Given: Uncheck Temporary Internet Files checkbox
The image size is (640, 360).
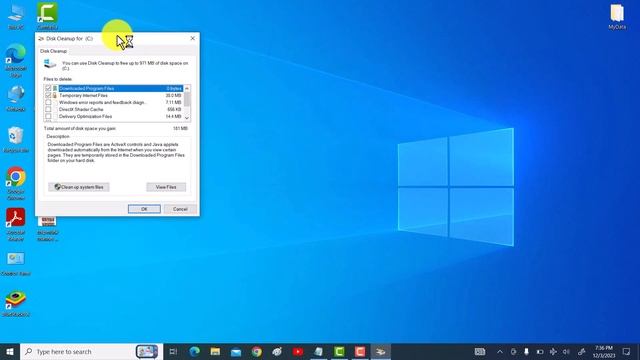Looking at the screenshot, I should pyautogui.click(x=48, y=95).
